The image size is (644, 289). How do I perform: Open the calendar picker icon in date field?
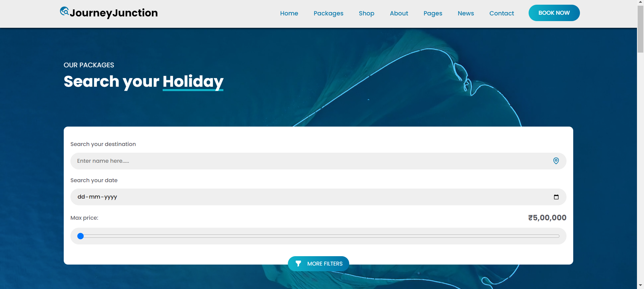556,197
